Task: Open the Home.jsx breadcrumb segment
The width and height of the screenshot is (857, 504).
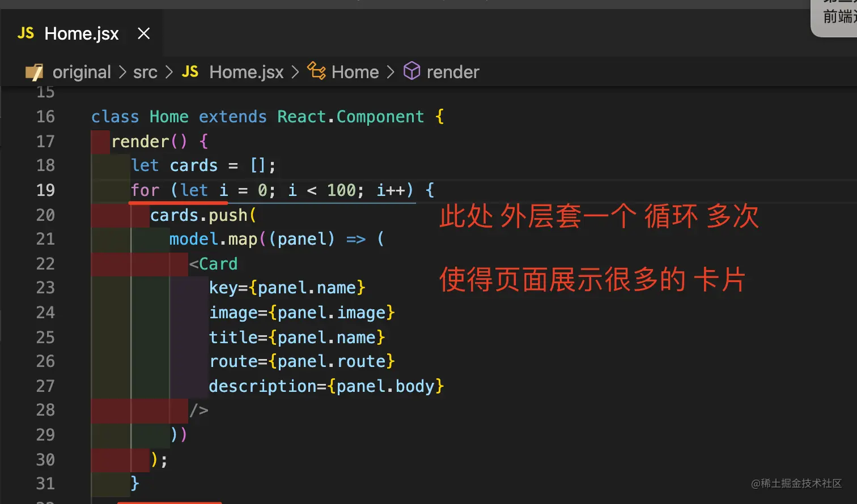Action: [x=246, y=72]
